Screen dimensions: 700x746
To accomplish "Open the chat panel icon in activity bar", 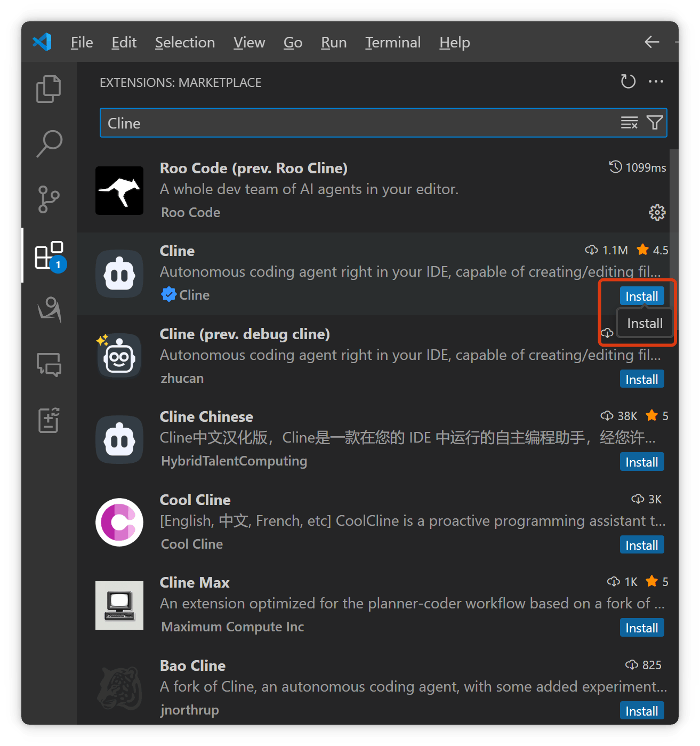I will pos(49,365).
